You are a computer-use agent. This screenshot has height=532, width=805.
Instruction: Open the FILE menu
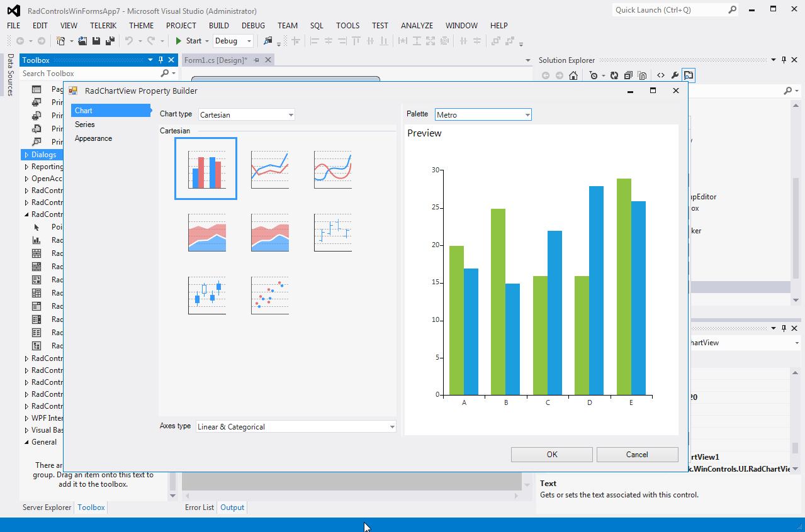tap(14, 26)
